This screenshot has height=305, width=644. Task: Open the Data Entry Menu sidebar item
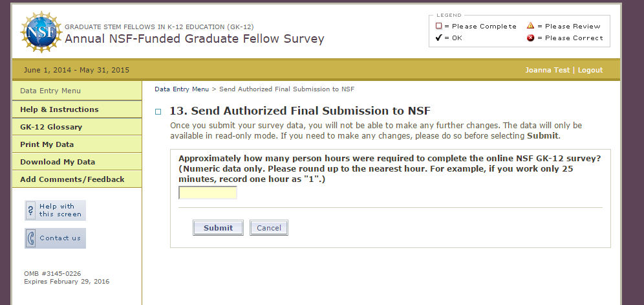pyautogui.click(x=50, y=91)
